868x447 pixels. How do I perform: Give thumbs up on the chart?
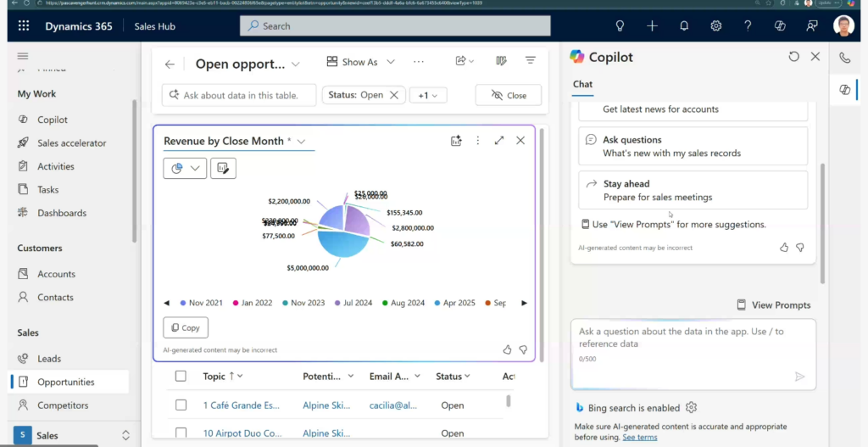click(x=507, y=349)
